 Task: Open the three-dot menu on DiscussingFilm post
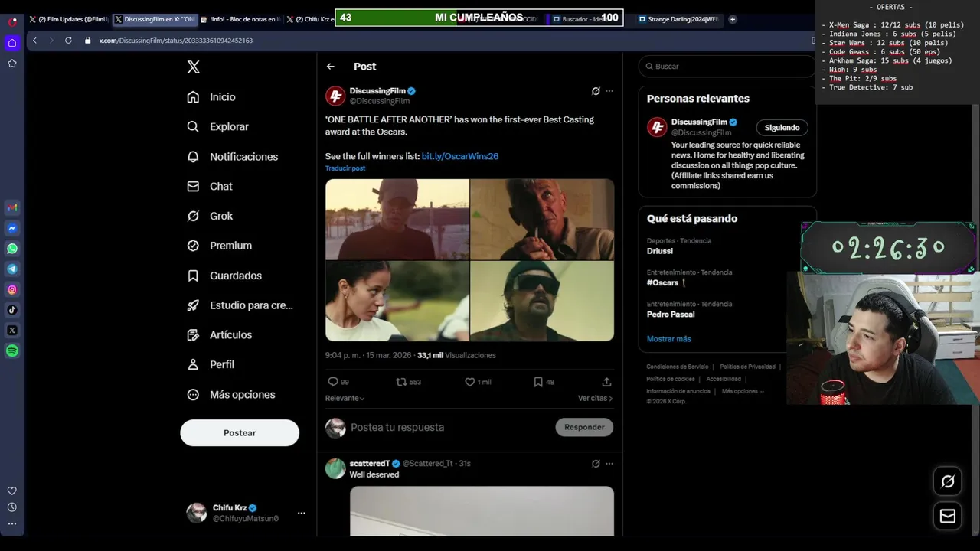tap(609, 91)
